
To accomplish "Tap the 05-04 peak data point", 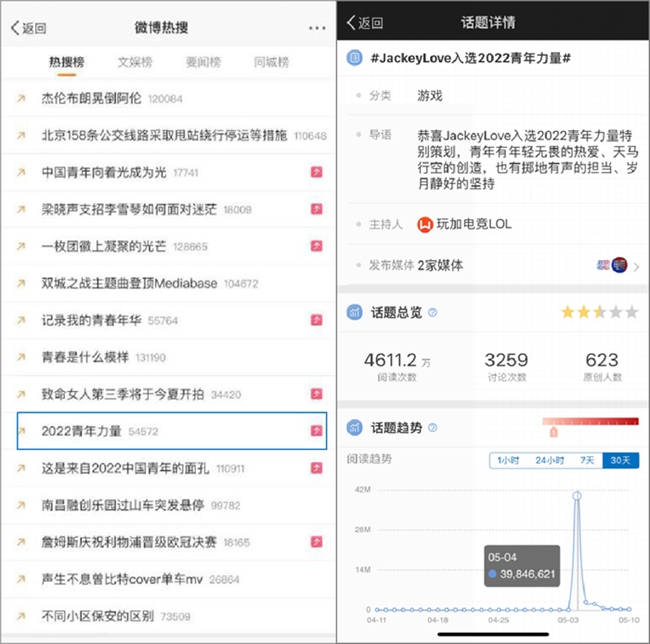I will [577, 496].
